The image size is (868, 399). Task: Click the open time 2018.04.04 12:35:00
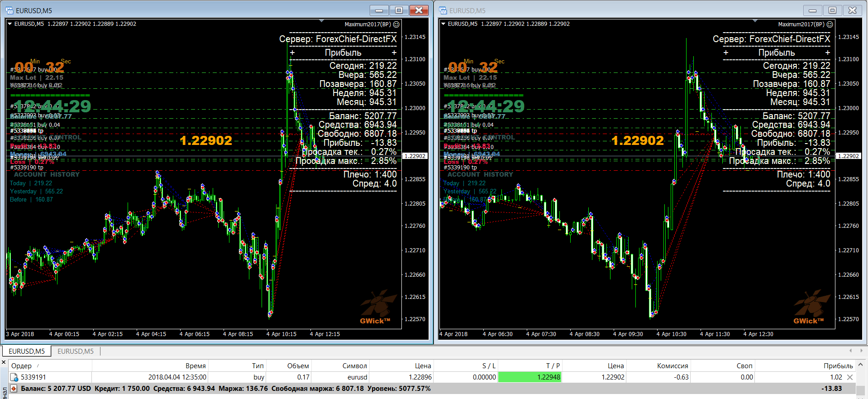coord(177,377)
